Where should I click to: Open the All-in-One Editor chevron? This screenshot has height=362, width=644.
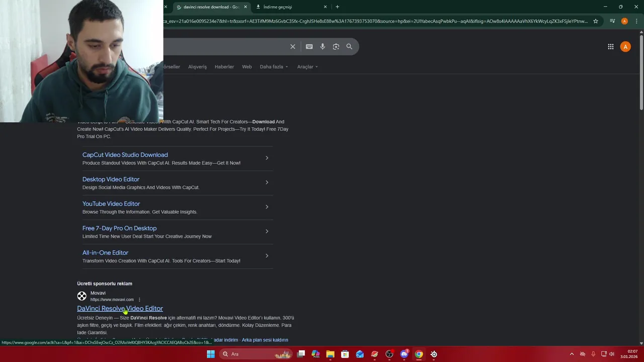pos(267,256)
